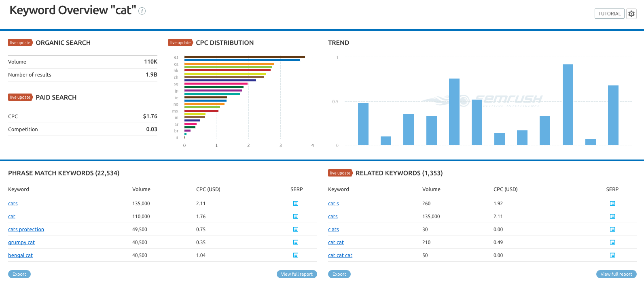The width and height of the screenshot is (644, 283).
Task: Open the 'grumpy cat' keyword link
Action: click(21, 243)
